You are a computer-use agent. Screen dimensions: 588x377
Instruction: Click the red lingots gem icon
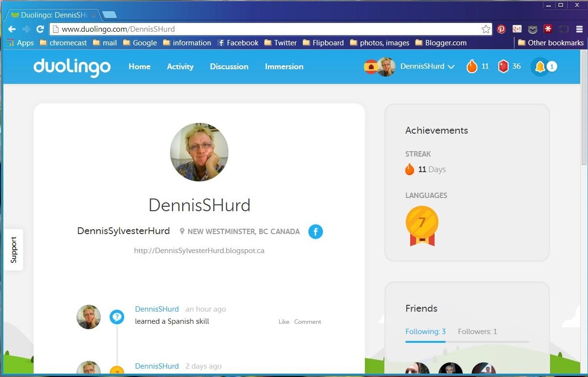[x=503, y=66]
